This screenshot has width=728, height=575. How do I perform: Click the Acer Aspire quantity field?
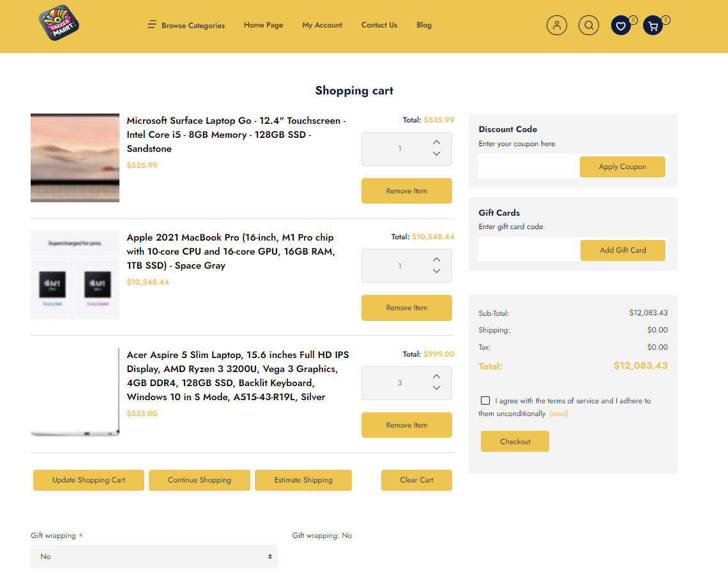pos(399,383)
